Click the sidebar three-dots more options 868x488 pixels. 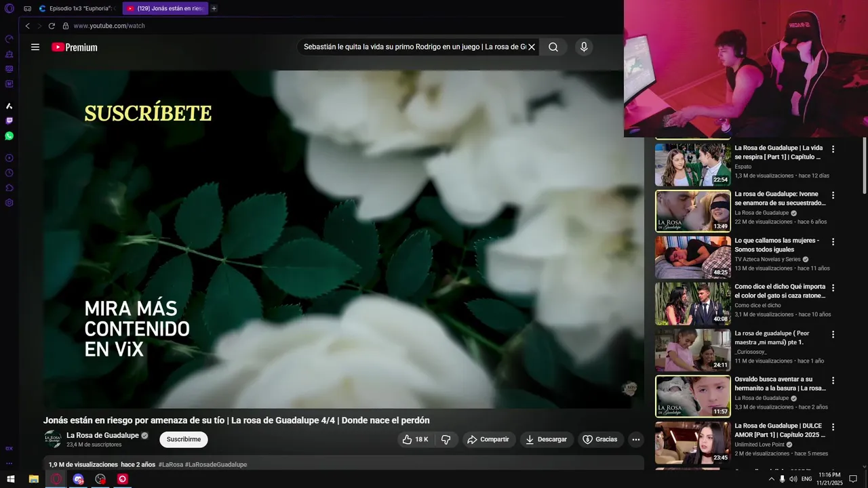(x=9, y=464)
